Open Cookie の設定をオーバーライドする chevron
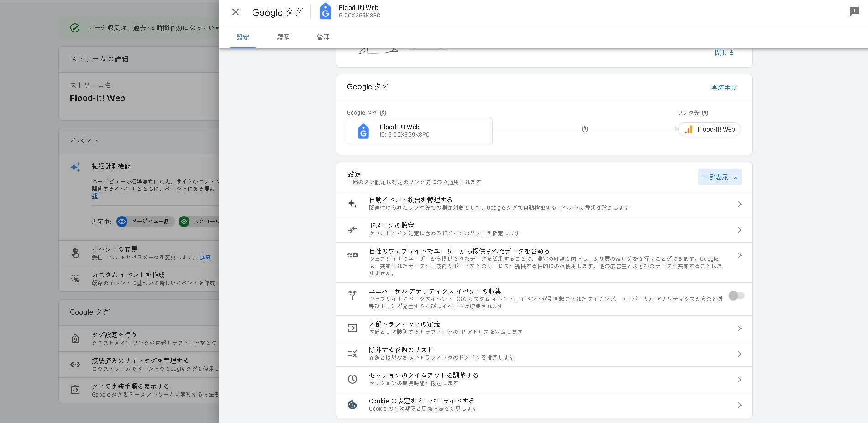The width and height of the screenshot is (868, 423). [740, 405]
